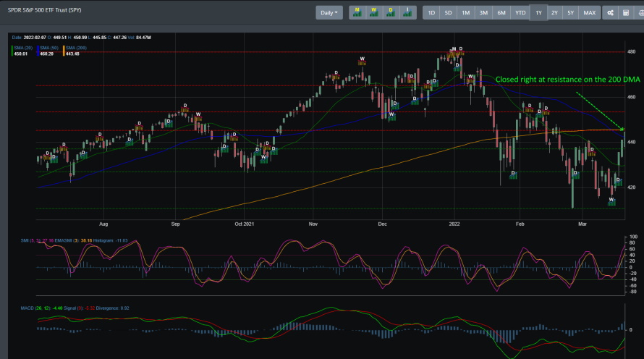Change chart range to 5Y
Screen dimensions: 644x359
[x=570, y=13]
